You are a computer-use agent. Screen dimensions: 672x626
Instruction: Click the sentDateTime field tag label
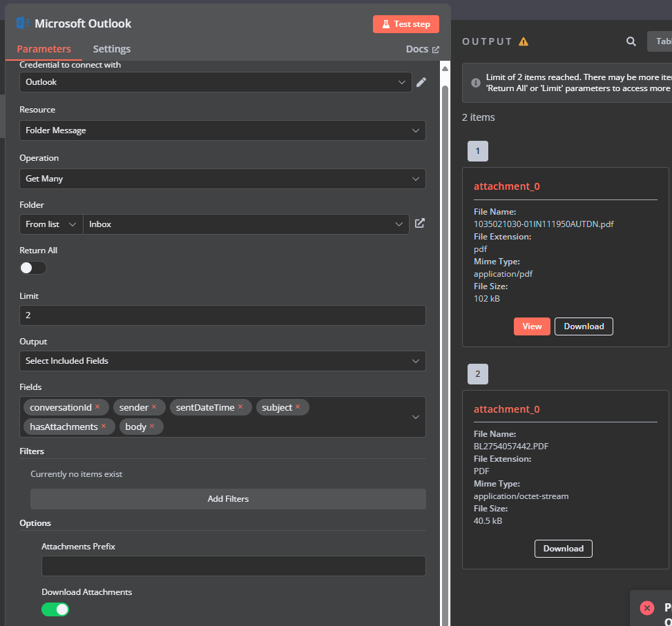click(205, 408)
